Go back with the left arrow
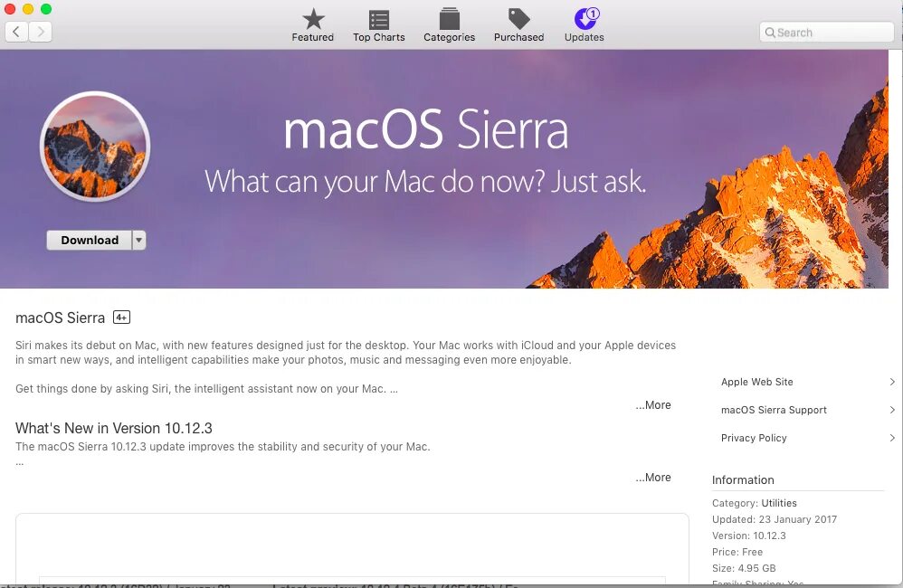The height and width of the screenshot is (588, 903). (16, 32)
